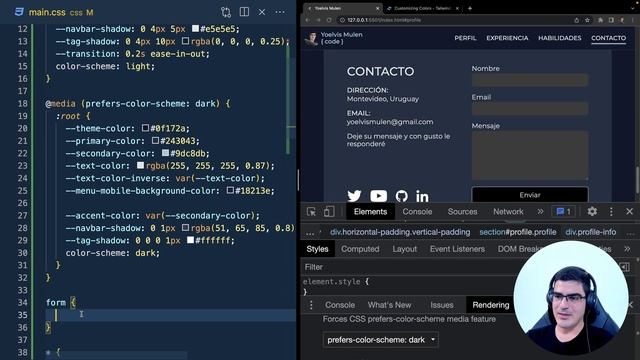Open the GitHub social icon
This screenshot has width=640, height=360.
pos(402,196)
